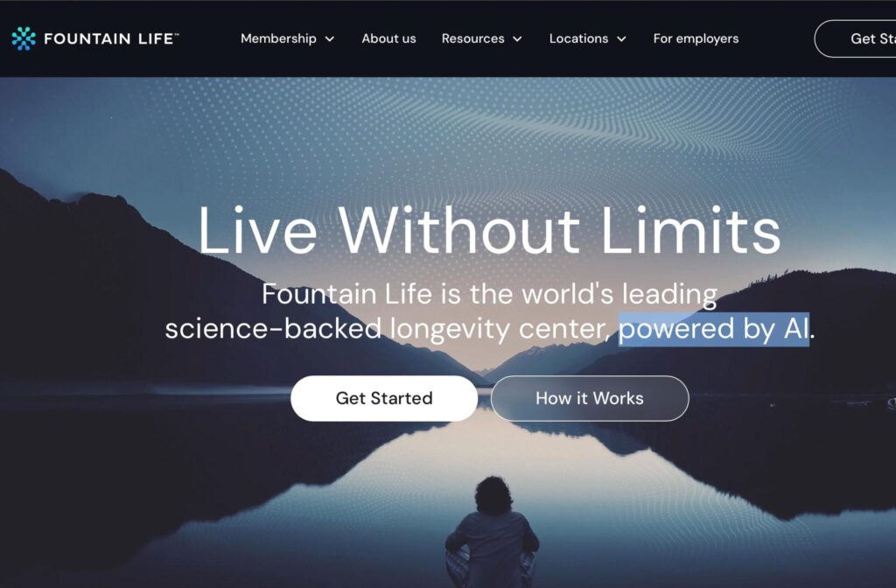
Task: Click the highlighted 'powered by AI' text
Action: [x=714, y=329]
